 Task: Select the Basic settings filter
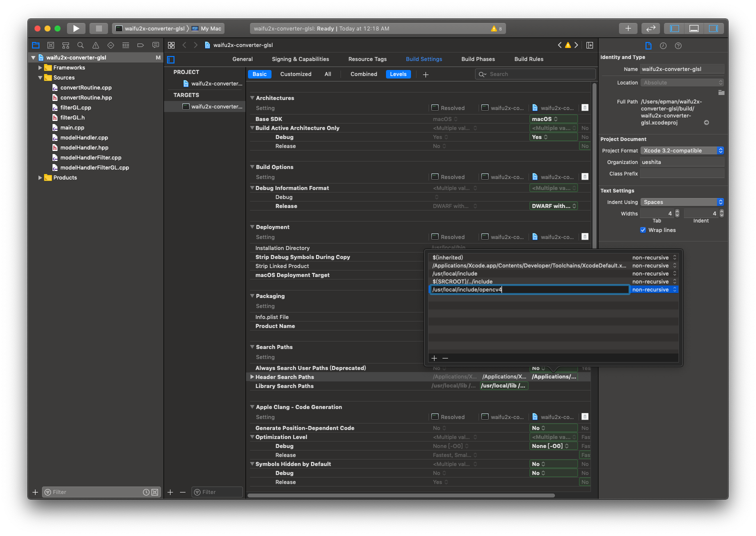point(259,74)
